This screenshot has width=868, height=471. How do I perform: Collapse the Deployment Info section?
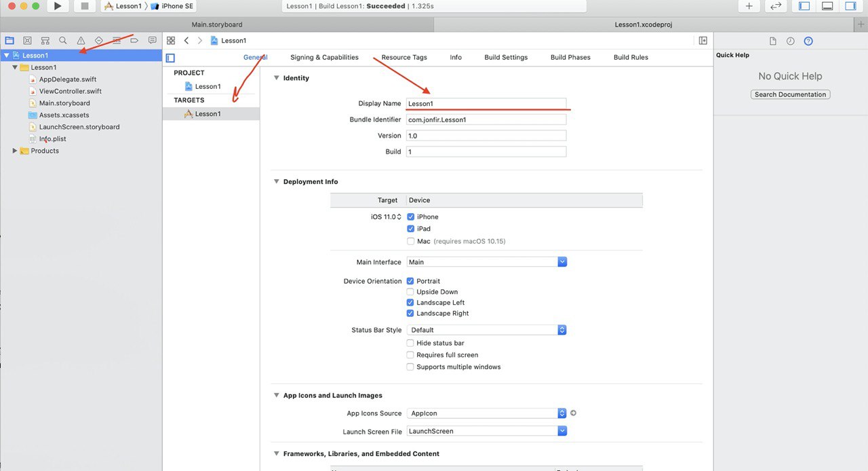[276, 182]
